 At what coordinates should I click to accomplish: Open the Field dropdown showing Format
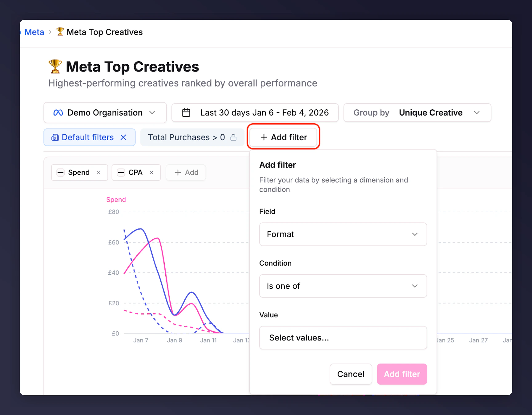click(x=343, y=234)
